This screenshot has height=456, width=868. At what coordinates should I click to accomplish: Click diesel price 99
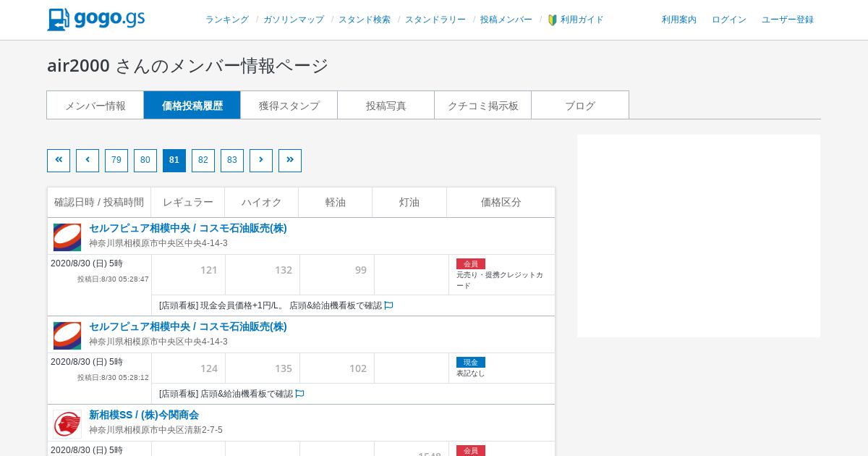tap(361, 270)
